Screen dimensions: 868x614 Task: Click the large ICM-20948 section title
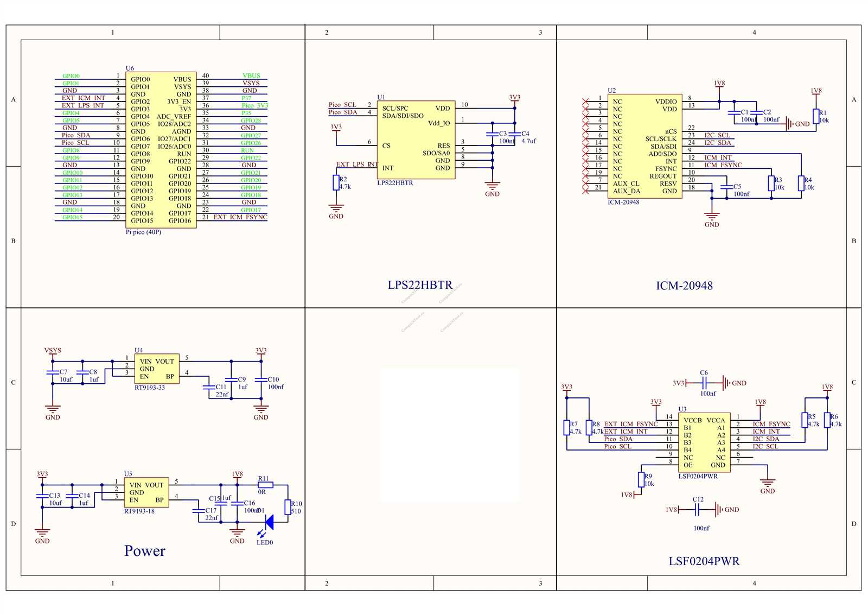coord(685,286)
